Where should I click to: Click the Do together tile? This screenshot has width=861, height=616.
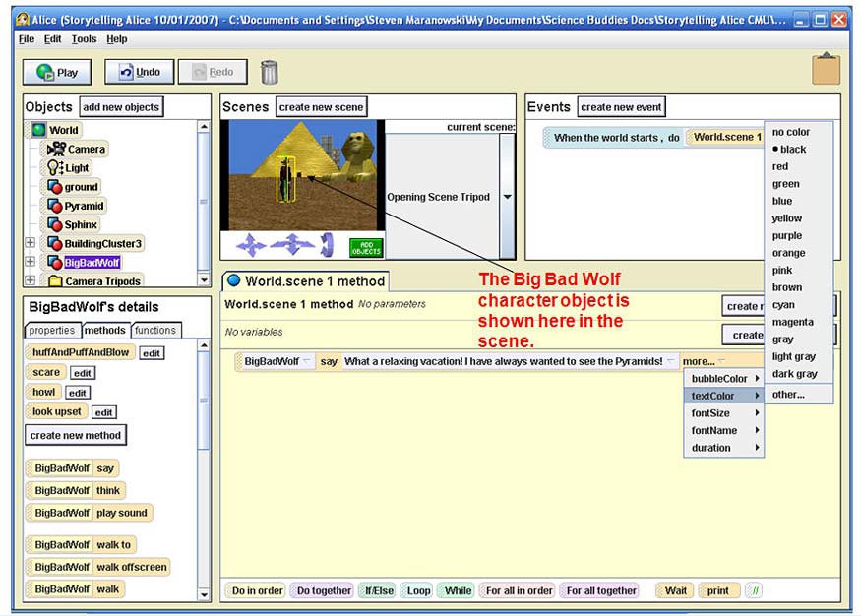click(324, 590)
